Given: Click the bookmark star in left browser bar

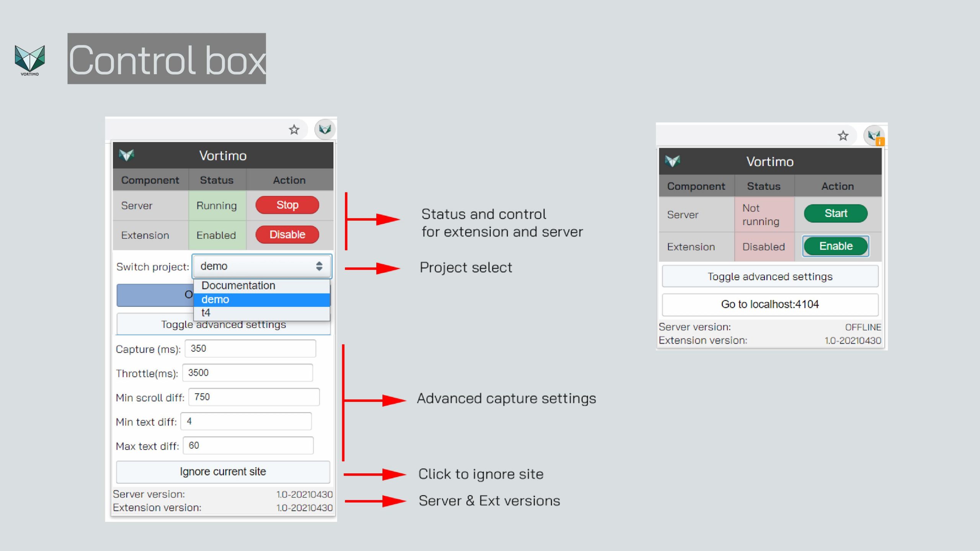Looking at the screenshot, I should pyautogui.click(x=294, y=130).
